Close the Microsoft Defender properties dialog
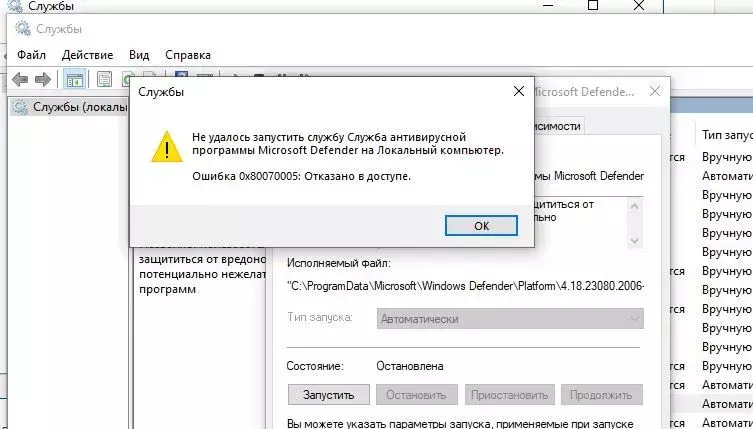The width and height of the screenshot is (753, 429). [655, 91]
